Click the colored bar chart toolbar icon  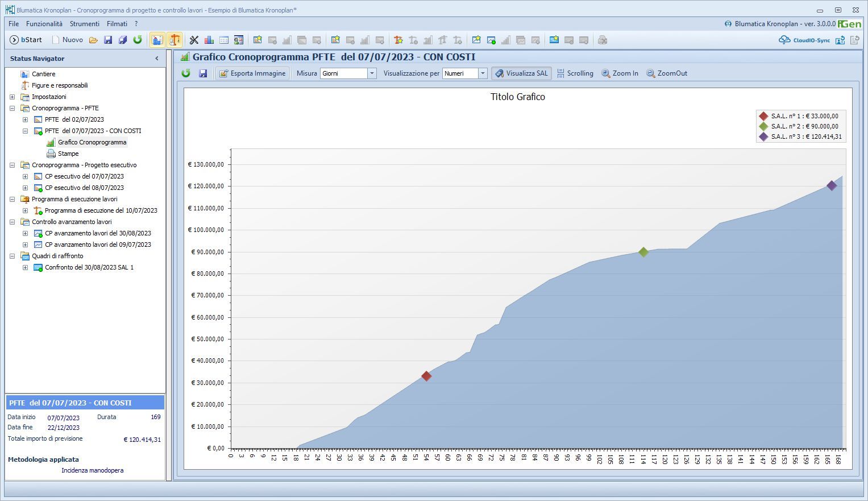[209, 40]
